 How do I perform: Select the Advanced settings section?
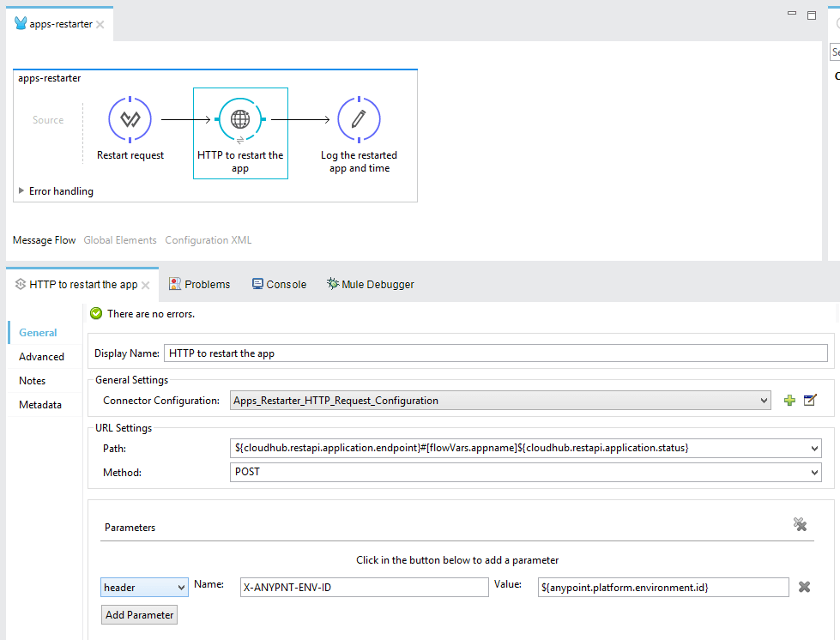pyautogui.click(x=41, y=357)
